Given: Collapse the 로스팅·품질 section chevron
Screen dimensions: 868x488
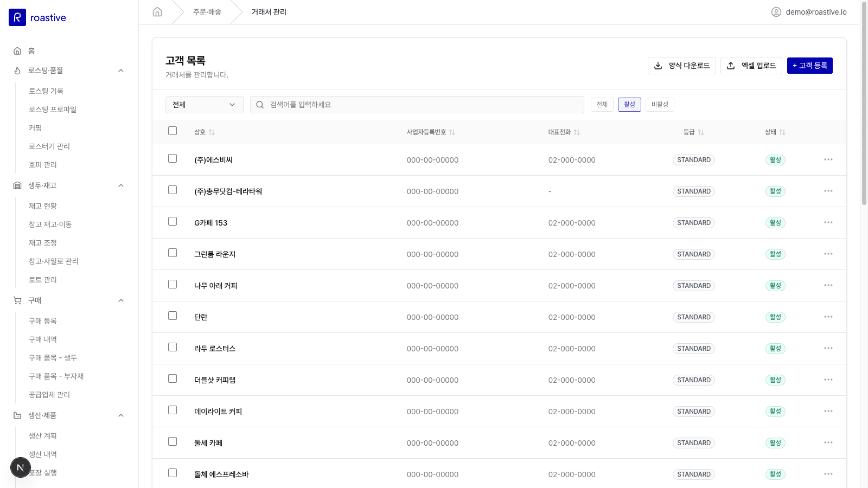Looking at the screenshot, I should (121, 70).
